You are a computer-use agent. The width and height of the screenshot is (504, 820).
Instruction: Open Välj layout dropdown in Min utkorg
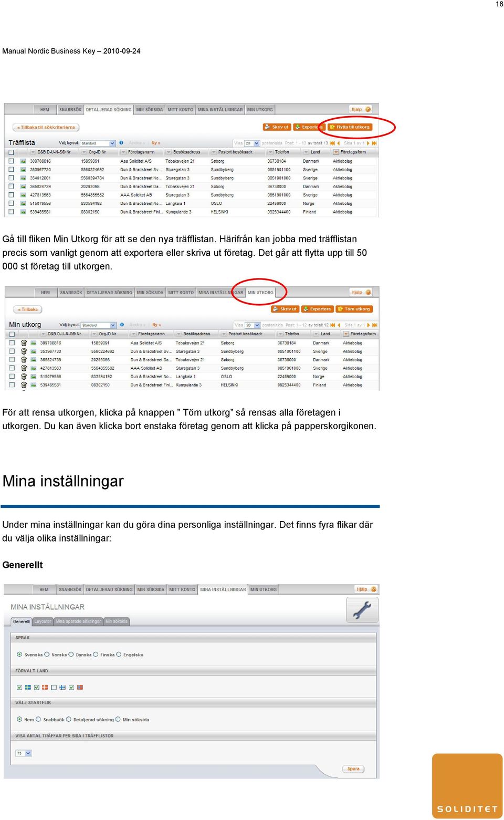tap(99, 325)
